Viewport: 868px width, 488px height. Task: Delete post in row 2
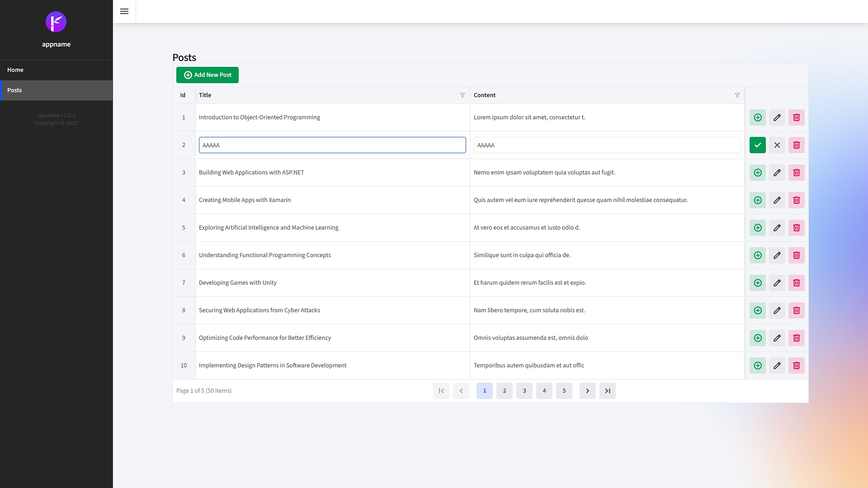tap(797, 145)
